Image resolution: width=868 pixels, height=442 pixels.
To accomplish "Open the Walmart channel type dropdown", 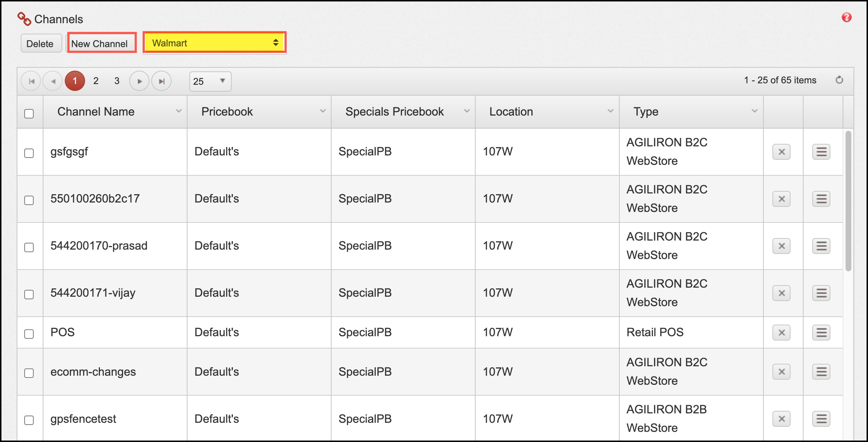I will pyautogui.click(x=215, y=43).
